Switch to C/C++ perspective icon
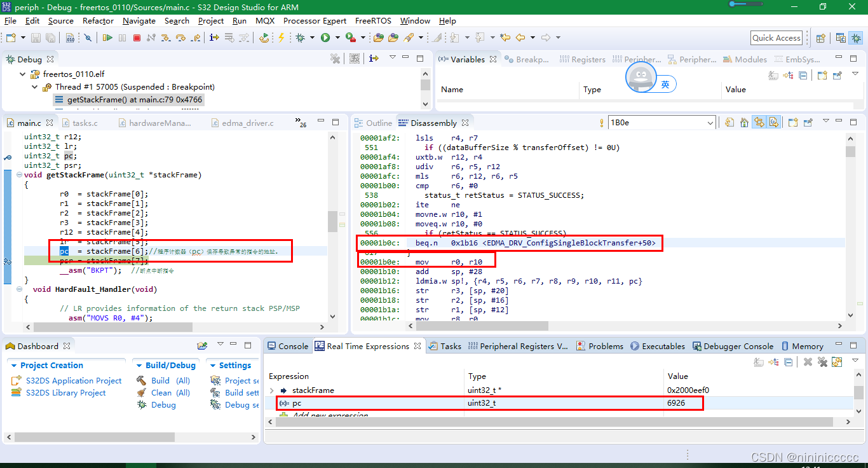Screen dimensions: 868x468 (x=841, y=38)
